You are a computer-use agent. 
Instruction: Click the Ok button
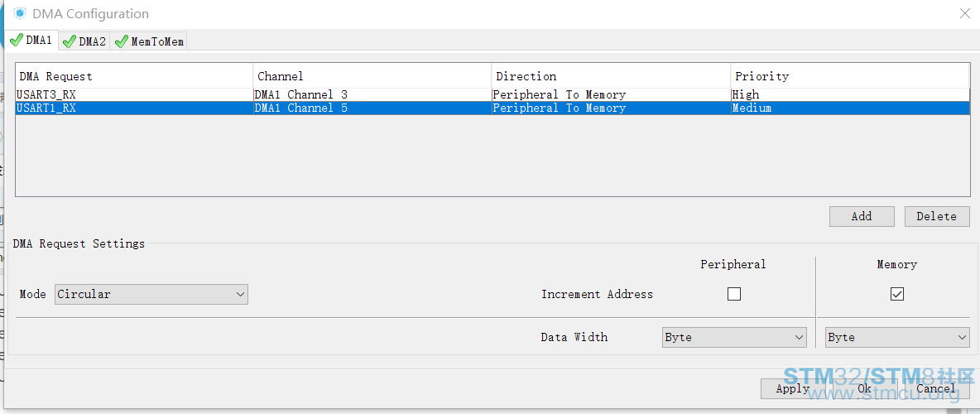click(864, 389)
